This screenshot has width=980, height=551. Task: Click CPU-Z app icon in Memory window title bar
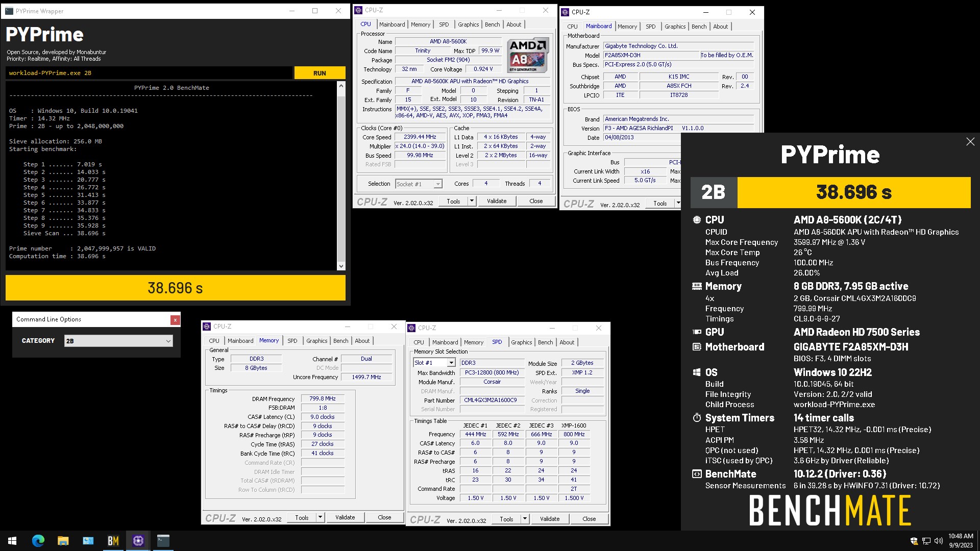pyautogui.click(x=207, y=327)
